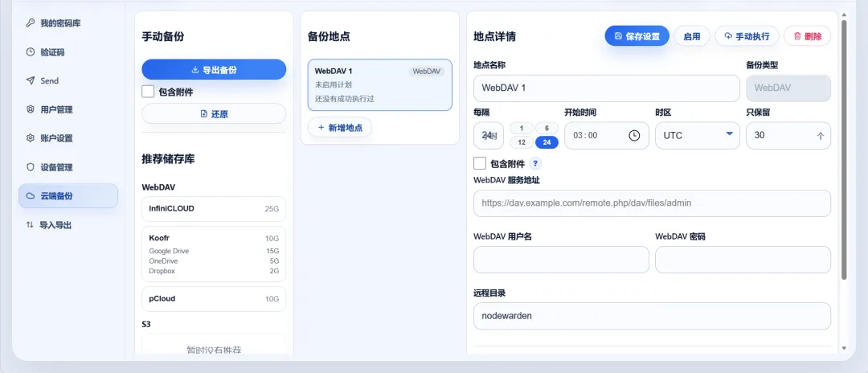Click the S3 section label
The height and width of the screenshot is (373, 868).
point(146,324)
